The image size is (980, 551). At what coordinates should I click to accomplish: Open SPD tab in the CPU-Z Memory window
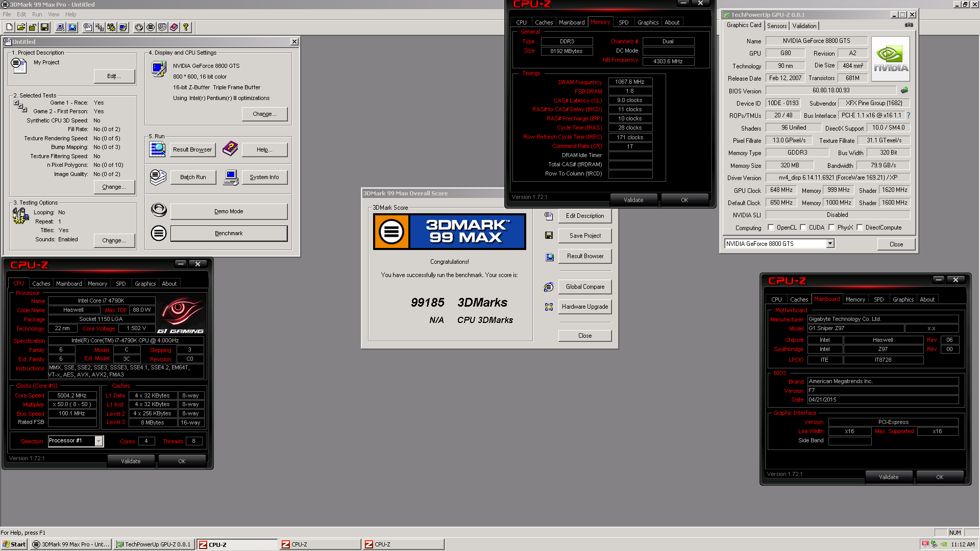coord(624,22)
